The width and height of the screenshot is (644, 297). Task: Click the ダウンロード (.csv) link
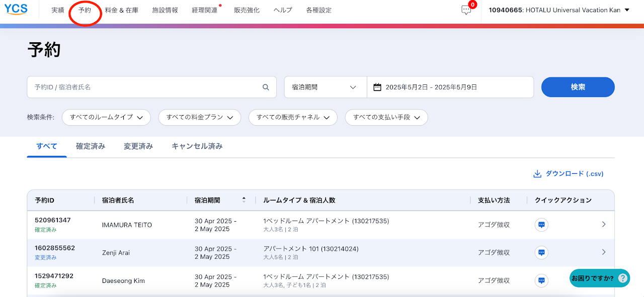(x=568, y=174)
